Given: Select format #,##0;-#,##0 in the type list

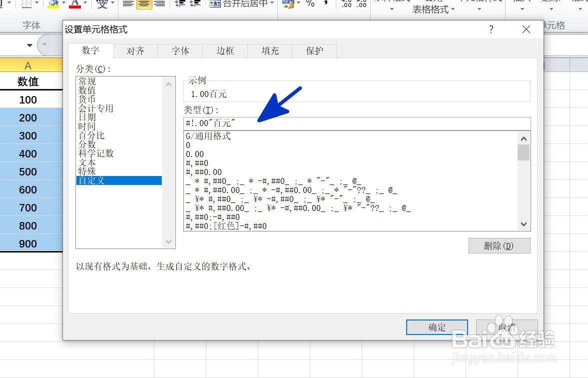Looking at the screenshot, I should (x=213, y=217).
